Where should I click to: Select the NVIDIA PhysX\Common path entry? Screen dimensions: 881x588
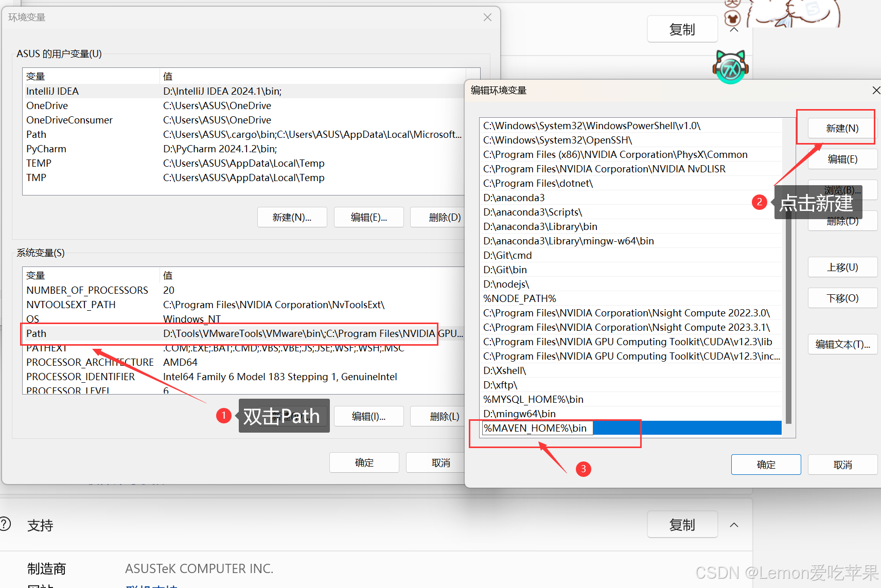pyautogui.click(x=631, y=154)
